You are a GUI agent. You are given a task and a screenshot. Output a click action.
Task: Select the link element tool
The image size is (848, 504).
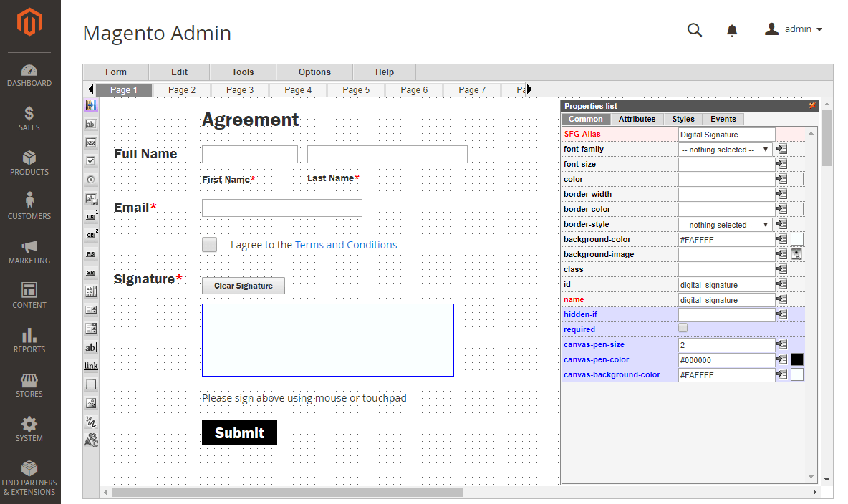tap(90, 365)
